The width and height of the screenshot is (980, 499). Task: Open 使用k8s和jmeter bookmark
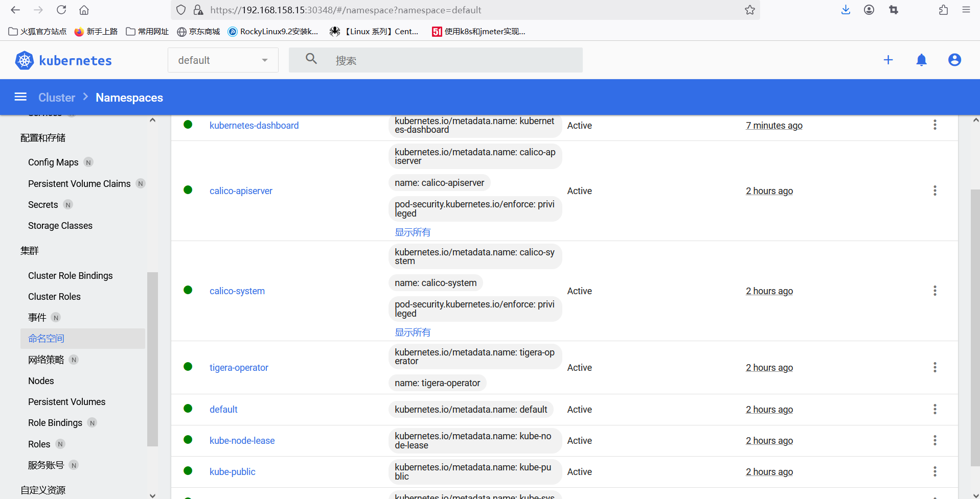click(x=478, y=32)
